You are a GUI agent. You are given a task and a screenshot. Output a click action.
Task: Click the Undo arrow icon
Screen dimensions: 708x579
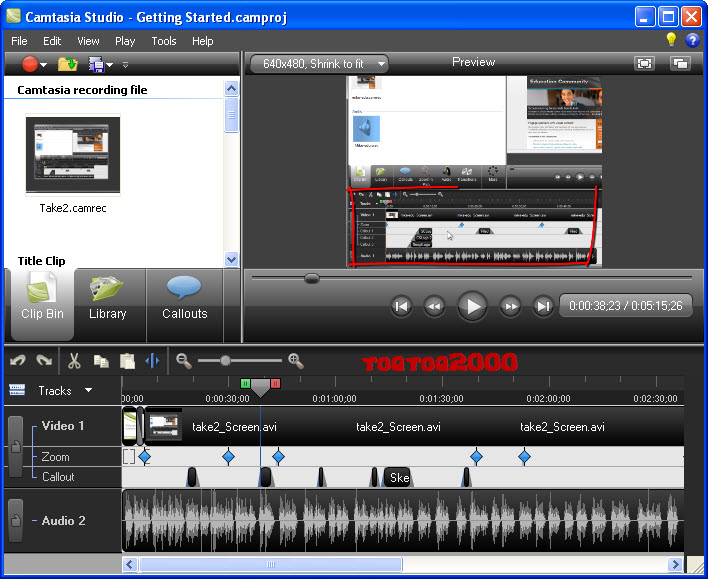click(x=18, y=360)
